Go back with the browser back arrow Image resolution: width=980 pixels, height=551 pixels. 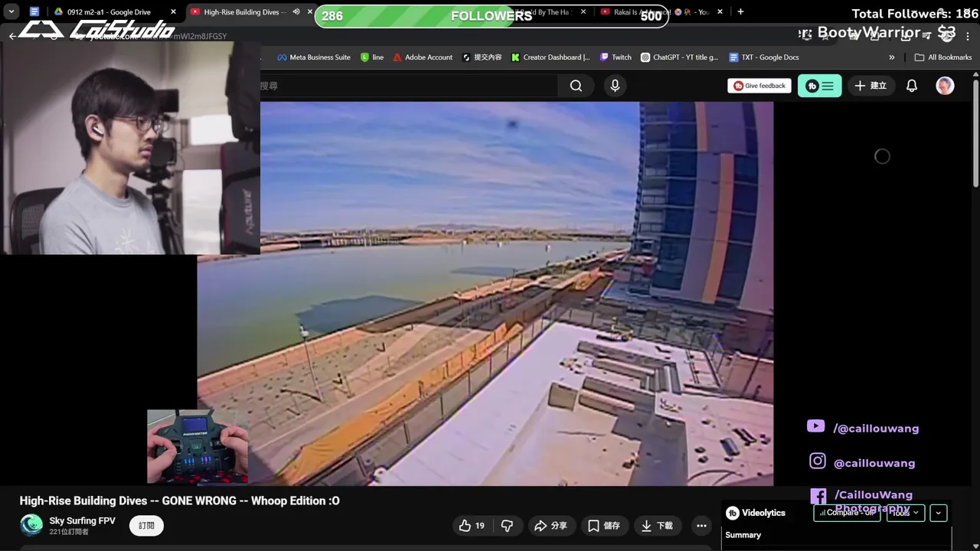[x=11, y=36]
